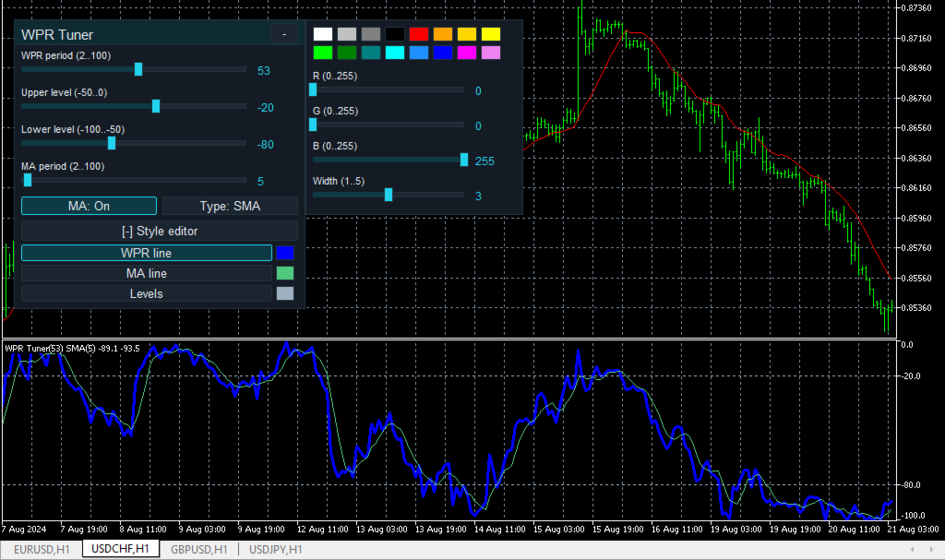Pick the teal palette color
This screenshot has width=945, height=560.
371,53
